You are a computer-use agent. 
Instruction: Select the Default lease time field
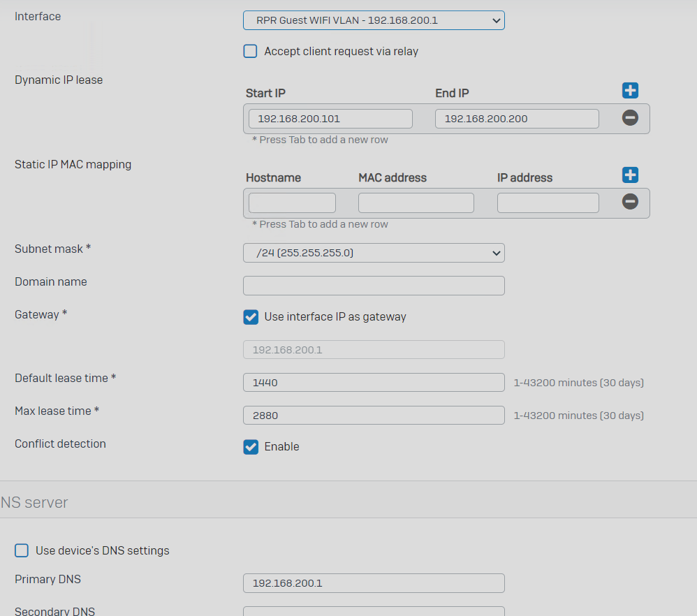coord(374,383)
